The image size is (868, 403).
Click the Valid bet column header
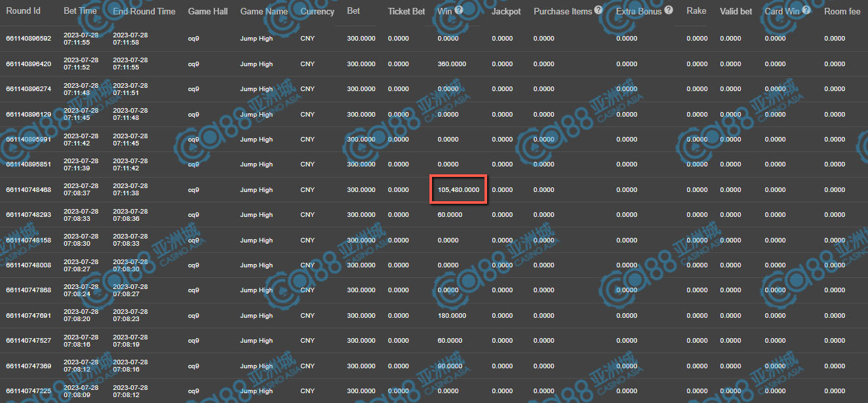tap(736, 11)
